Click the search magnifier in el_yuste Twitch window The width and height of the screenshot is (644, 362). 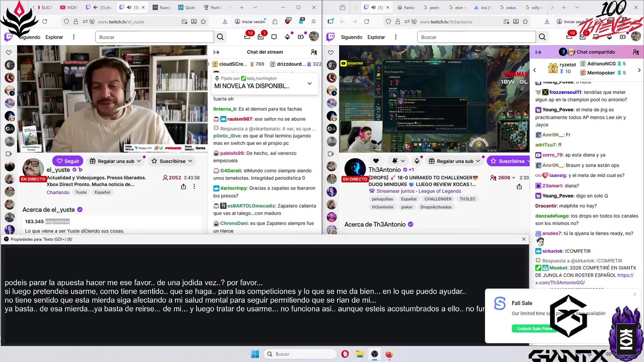pos(220,37)
